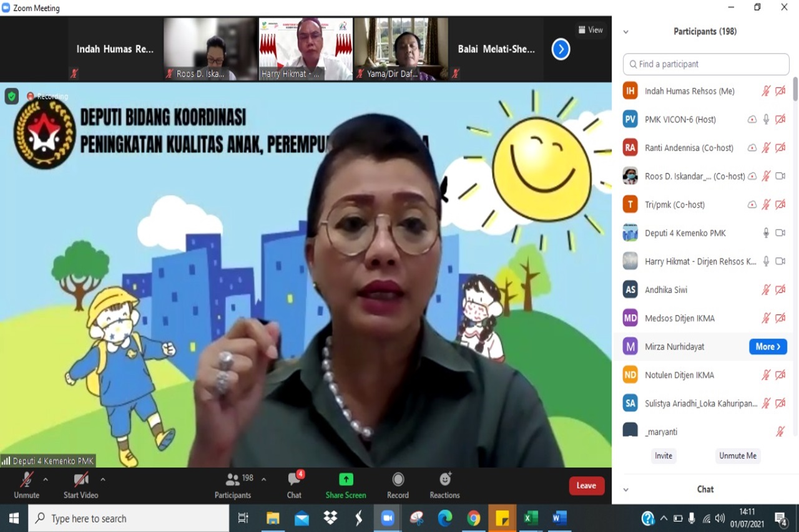The height and width of the screenshot is (532, 799).
Task: Open notification center with 4 alerts
Action: pyautogui.click(x=781, y=518)
